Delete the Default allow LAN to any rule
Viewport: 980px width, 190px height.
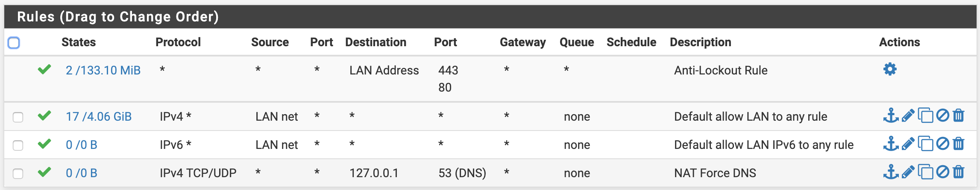pos(959,116)
